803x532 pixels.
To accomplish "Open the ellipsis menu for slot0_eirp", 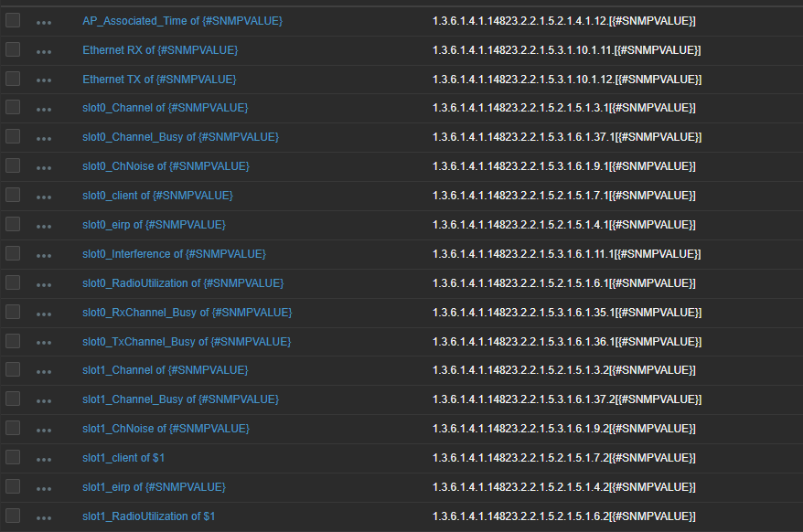I will point(44,226).
